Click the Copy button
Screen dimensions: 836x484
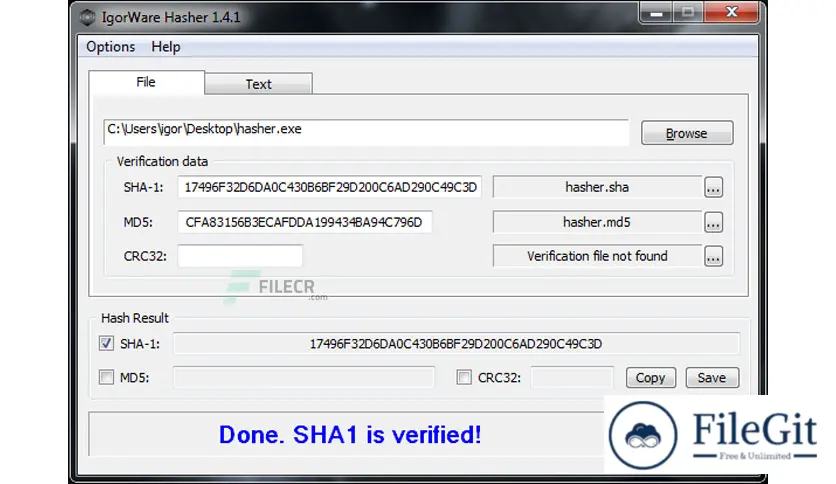[650, 377]
